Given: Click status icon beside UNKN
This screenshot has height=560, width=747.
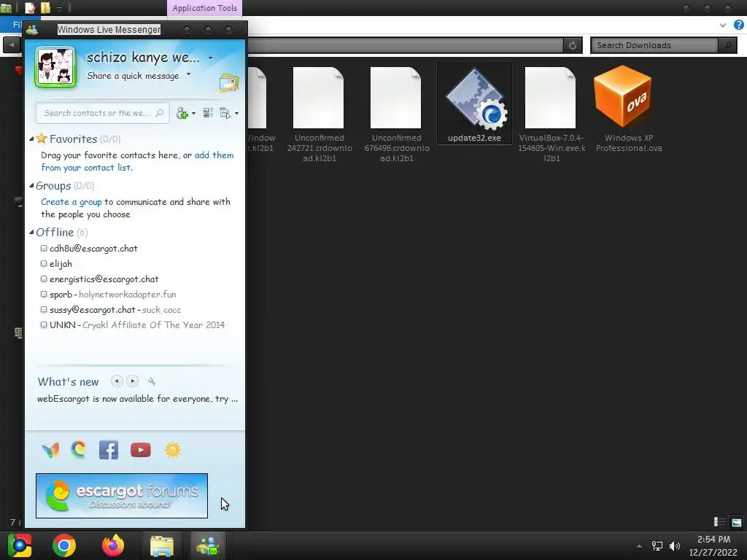Looking at the screenshot, I should pos(44,324).
